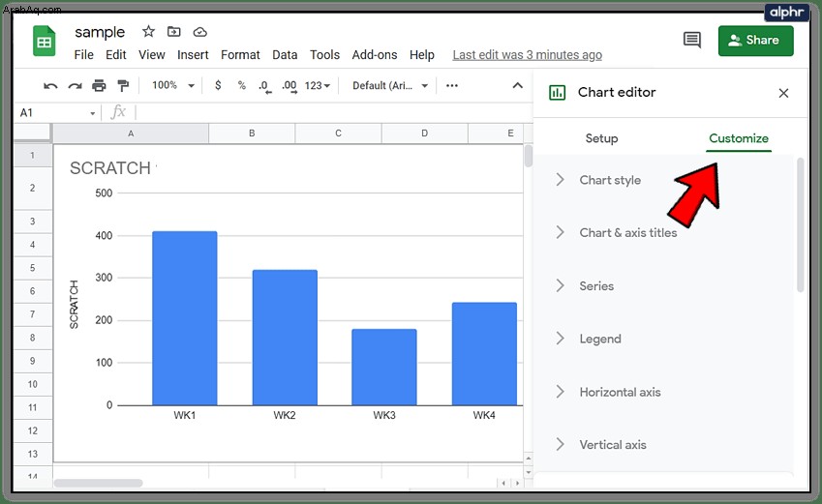
Task: Open the Default font dropdown
Action: tap(390, 85)
